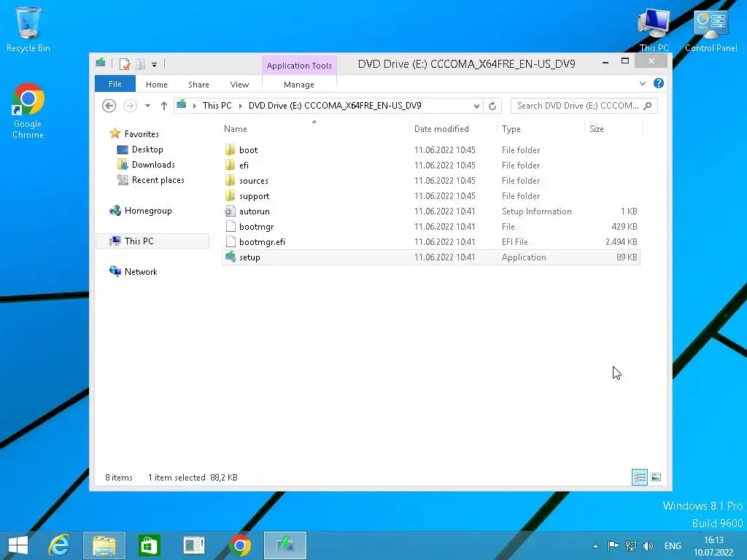The width and height of the screenshot is (747, 560).
Task: Select Desktop under Favorites
Action: tap(140, 149)
